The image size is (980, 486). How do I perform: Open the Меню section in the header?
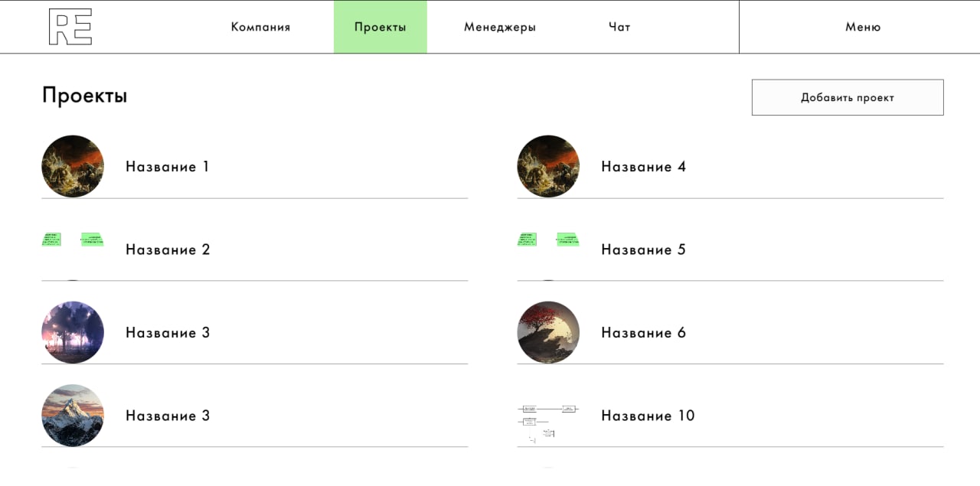tap(863, 27)
